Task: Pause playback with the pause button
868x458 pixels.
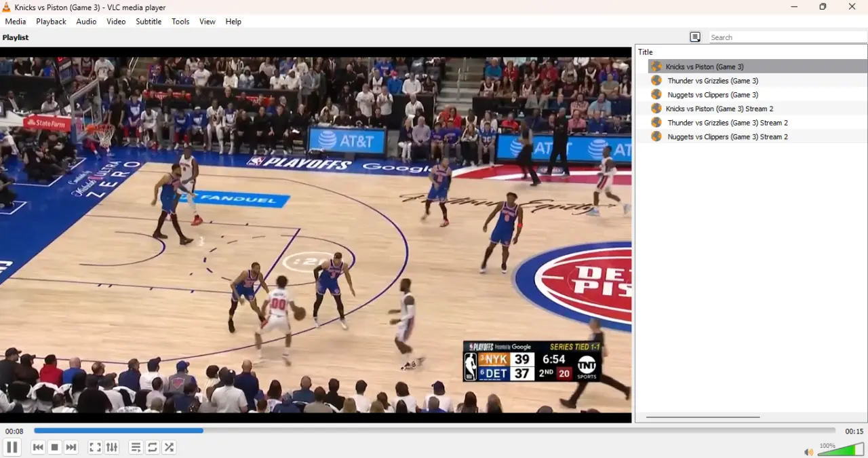Action: tap(12, 447)
